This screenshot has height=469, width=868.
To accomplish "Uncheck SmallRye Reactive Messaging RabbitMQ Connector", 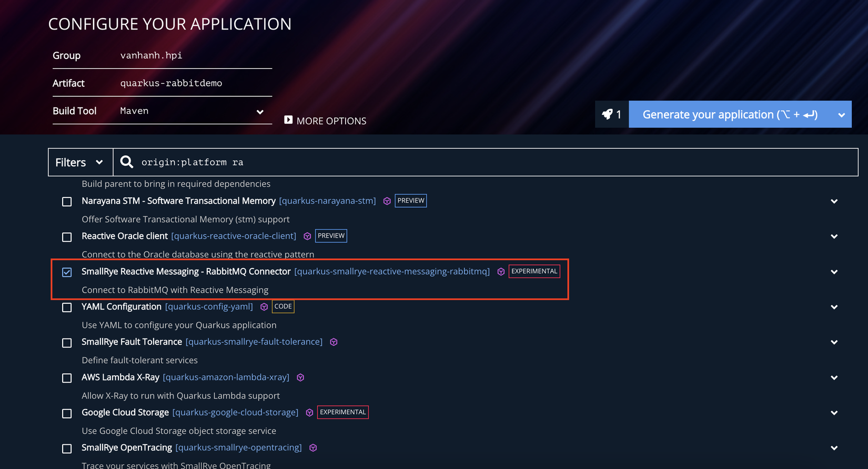I will 67,272.
